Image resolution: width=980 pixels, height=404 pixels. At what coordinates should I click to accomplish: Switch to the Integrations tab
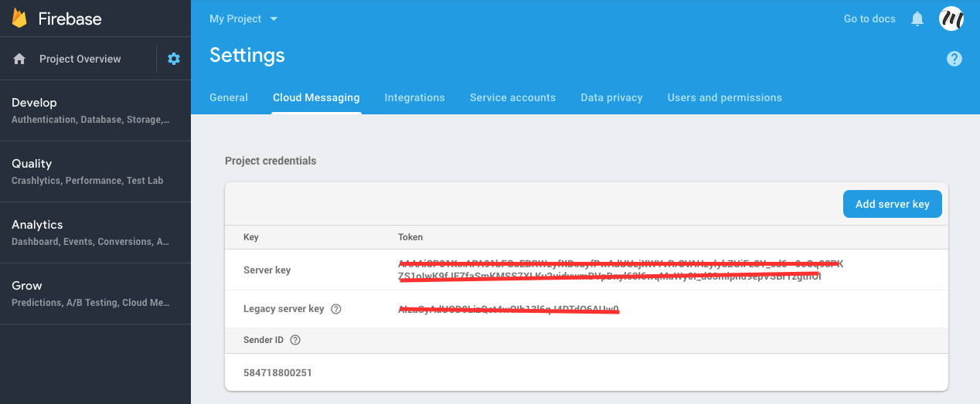pyautogui.click(x=414, y=97)
